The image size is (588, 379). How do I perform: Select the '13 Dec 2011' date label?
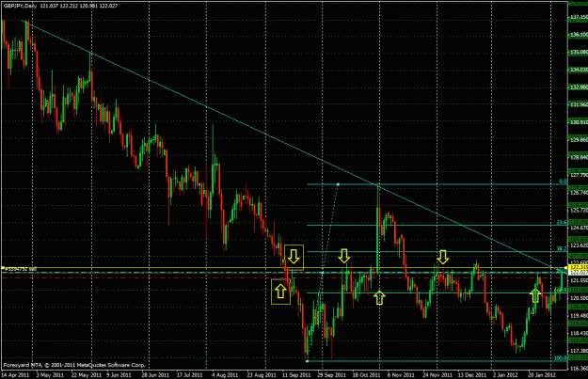pyautogui.click(x=472, y=375)
